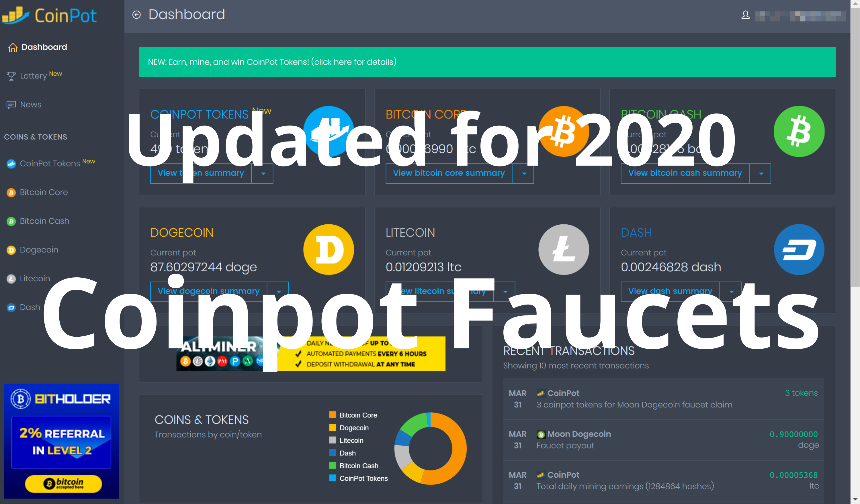Click the Dashboard home icon
860x504 pixels.
[13, 47]
